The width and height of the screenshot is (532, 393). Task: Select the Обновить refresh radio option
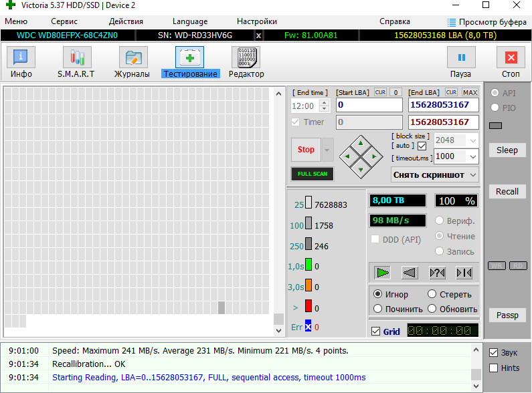(x=432, y=309)
